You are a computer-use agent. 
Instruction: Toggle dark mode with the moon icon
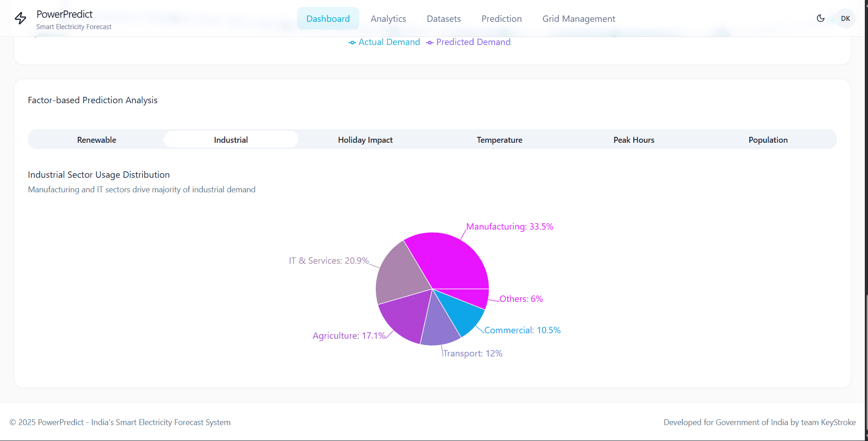click(x=821, y=18)
